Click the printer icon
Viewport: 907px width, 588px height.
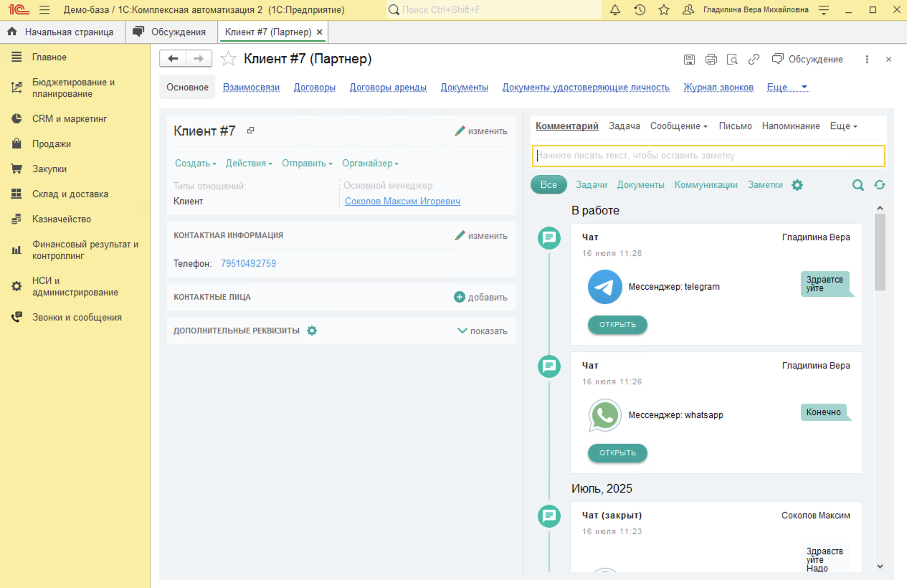click(711, 60)
